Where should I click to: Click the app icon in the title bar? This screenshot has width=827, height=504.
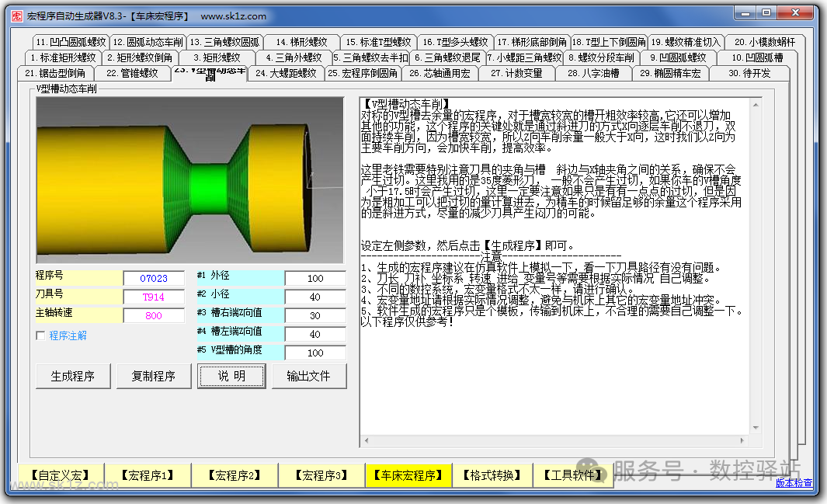tap(17, 16)
